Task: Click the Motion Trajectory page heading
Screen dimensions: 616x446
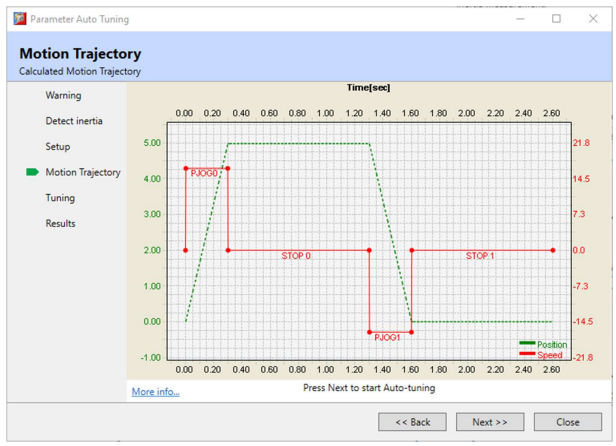Action: click(80, 54)
